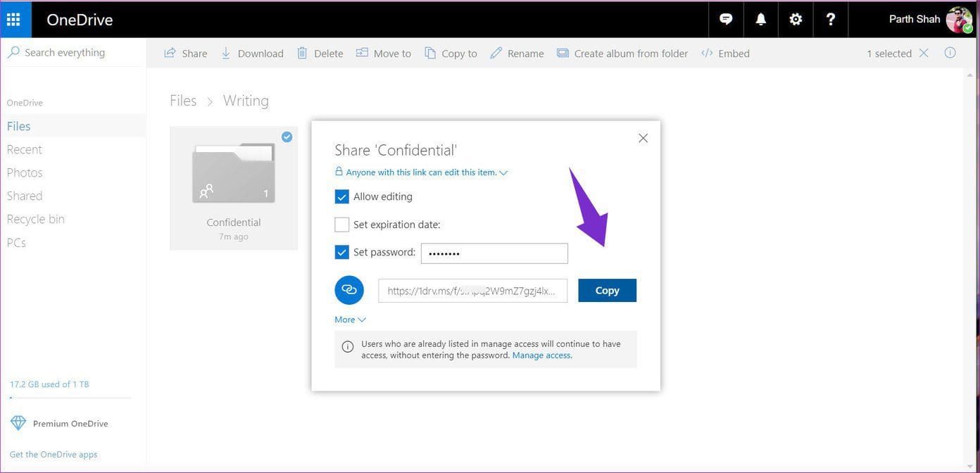Open the notifications bell icon

(x=760, y=19)
